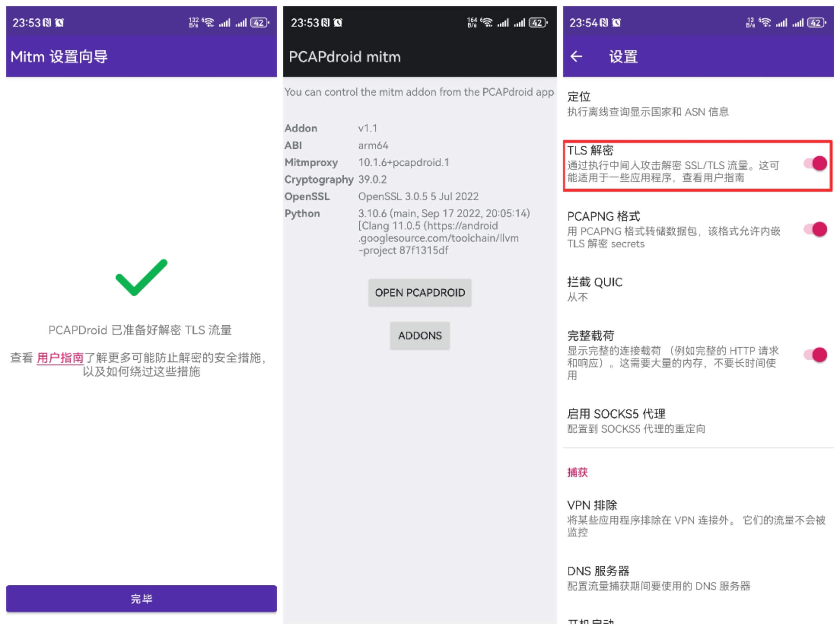Tap the battery indicator showing 42
840x630 pixels.
coord(817,23)
